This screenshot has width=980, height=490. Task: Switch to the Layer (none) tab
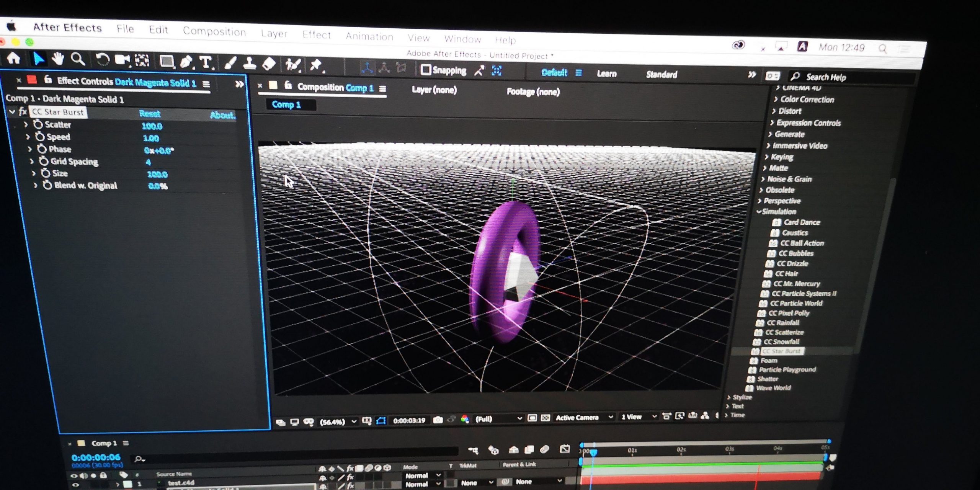434,90
